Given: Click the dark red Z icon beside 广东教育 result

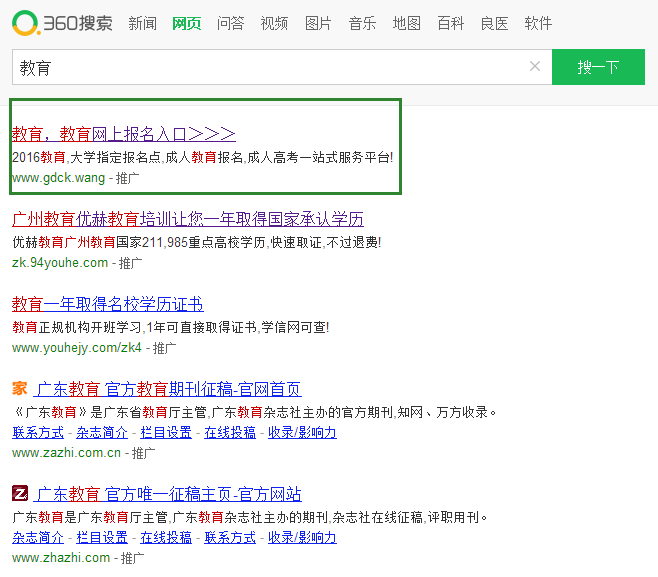Looking at the screenshot, I should tap(20, 494).
